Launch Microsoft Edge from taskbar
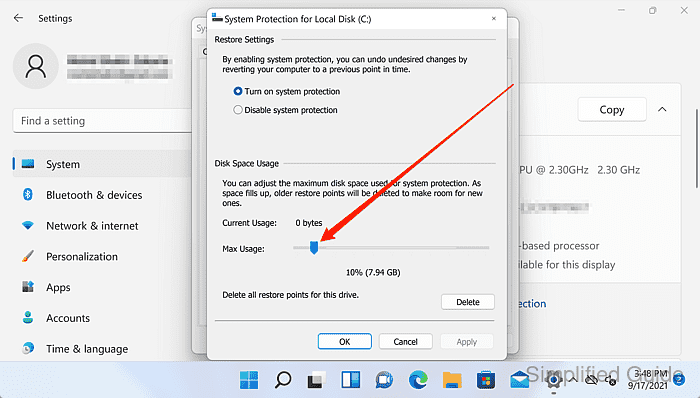This screenshot has width=700, height=398. pyautogui.click(x=418, y=380)
